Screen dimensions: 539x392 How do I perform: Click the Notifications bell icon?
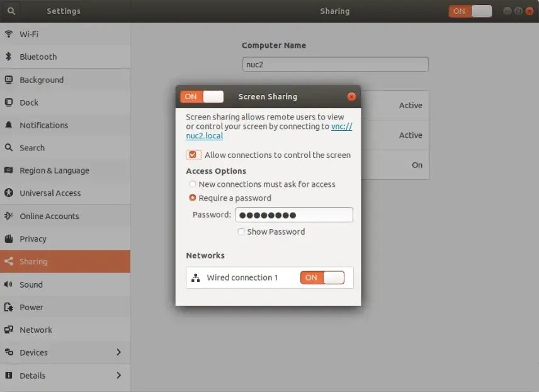pyautogui.click(x=9, y=125)
